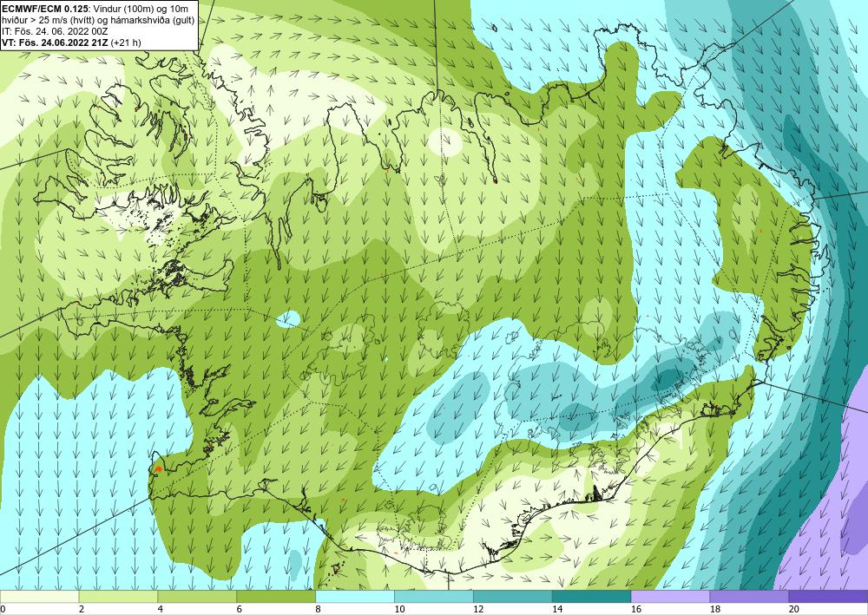Click the 16–18 m/s legend color swatch
This screenshot has width=868, height=615.
[670, 596]
